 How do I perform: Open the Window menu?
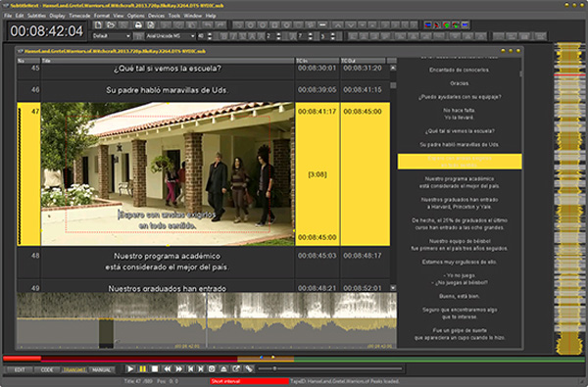click(x=193, y=16)
